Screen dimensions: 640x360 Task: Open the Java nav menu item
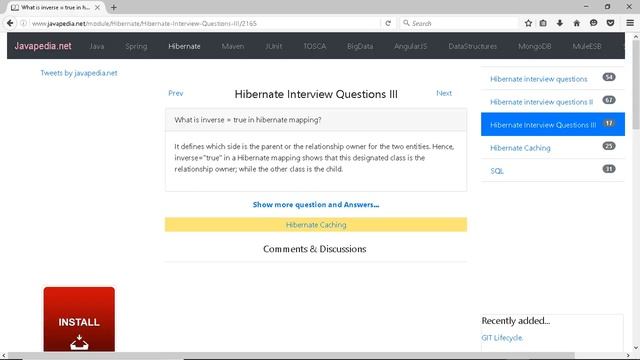point(97,46)
